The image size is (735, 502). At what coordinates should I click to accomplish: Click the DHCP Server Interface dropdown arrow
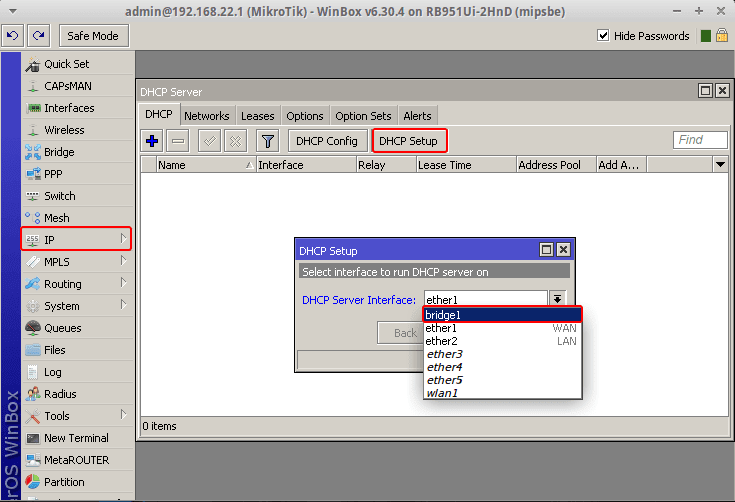point(557,299)
